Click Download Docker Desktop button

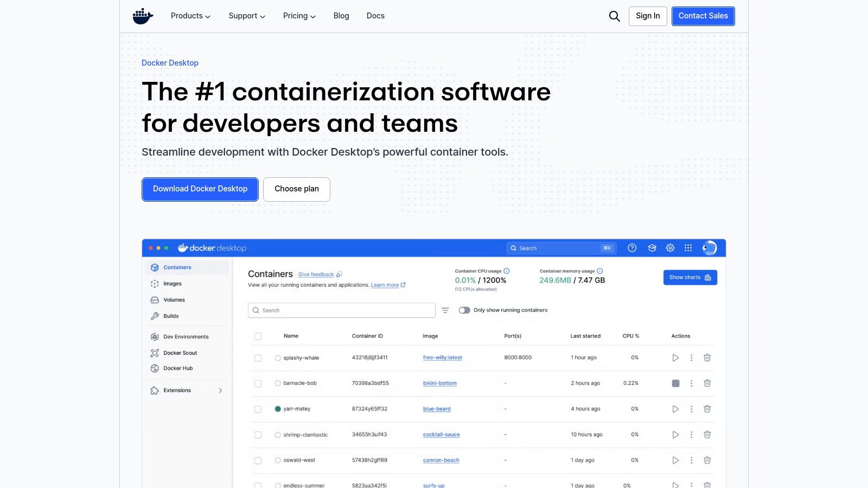pos(200,189)
